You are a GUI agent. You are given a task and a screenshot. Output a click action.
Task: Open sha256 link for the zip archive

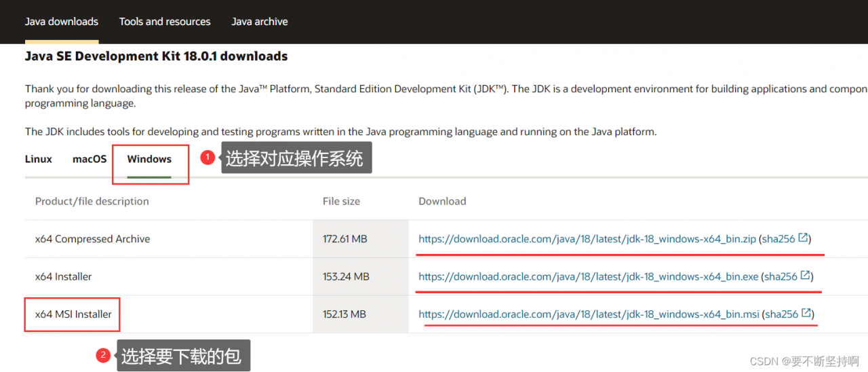point(778,239)
